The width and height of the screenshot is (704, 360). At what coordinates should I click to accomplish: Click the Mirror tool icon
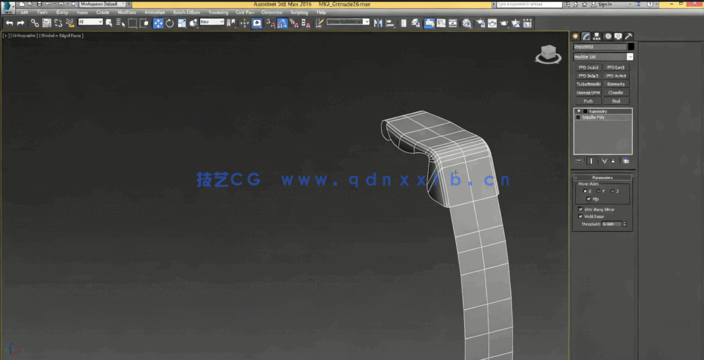click(378, 23)
